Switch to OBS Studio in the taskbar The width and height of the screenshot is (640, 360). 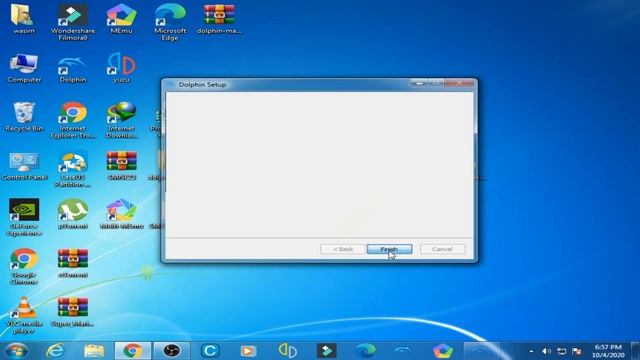point(171,351)
